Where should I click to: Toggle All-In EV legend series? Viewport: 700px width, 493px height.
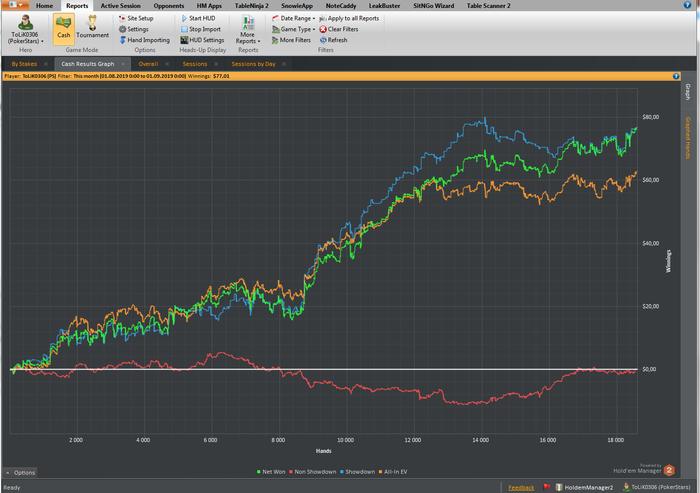coord(393,472)
